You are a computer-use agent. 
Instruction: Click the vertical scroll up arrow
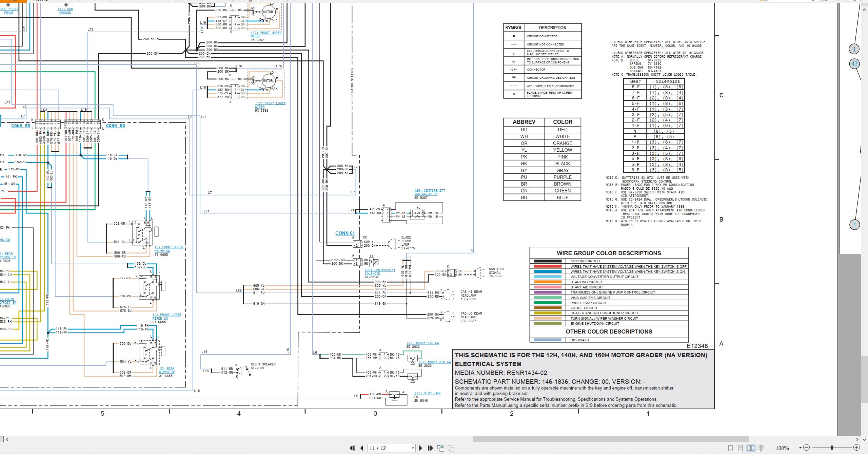tap(864, 10)
